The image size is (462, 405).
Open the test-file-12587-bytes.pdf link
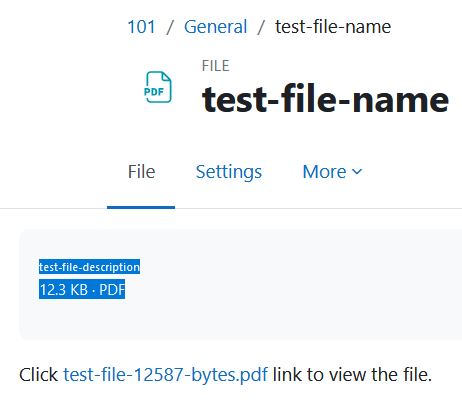(165, 375)
